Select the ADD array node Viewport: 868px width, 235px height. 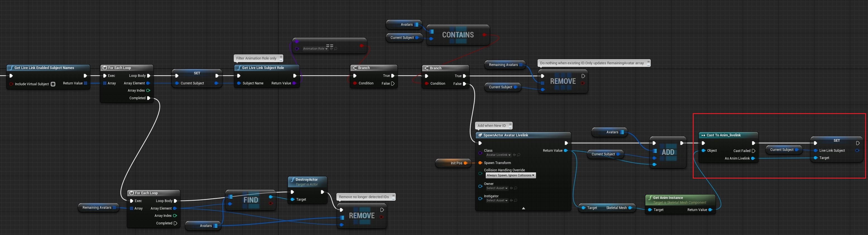click(x=668, y=152)
